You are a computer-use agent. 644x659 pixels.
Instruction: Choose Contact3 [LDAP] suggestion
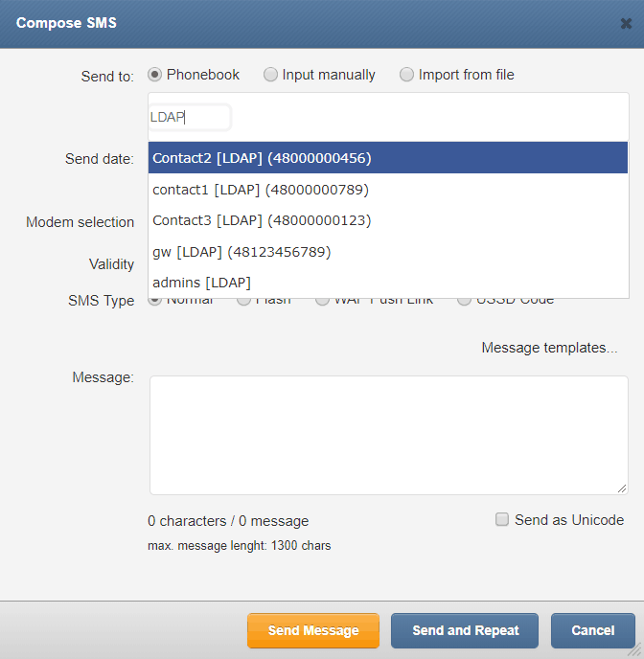coord(388,220)
